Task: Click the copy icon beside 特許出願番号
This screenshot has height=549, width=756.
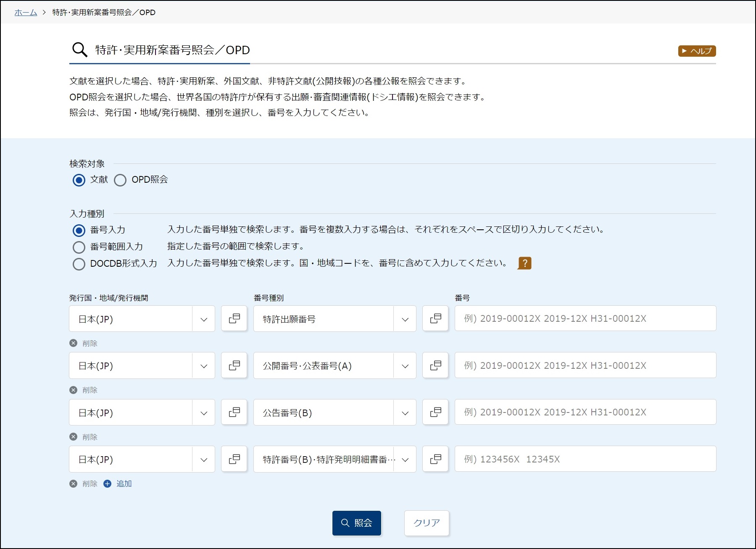Action: pos(435,318)
